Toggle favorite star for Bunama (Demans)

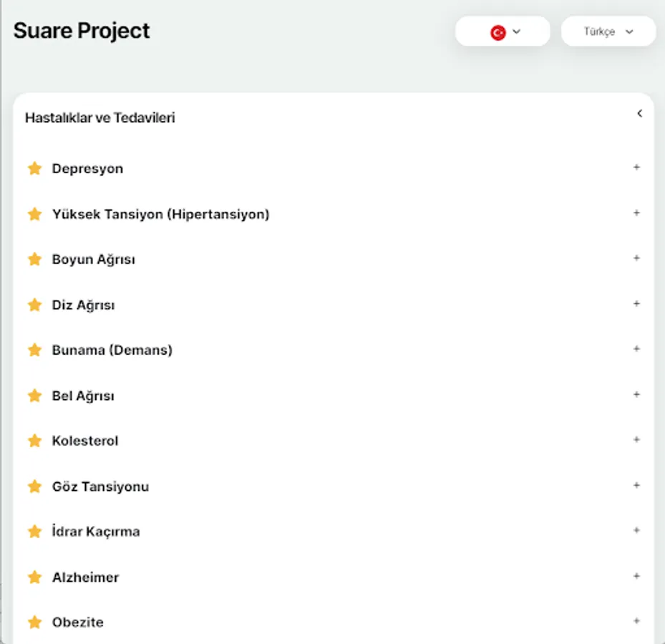pyautogui.click(x=34, y=350)
